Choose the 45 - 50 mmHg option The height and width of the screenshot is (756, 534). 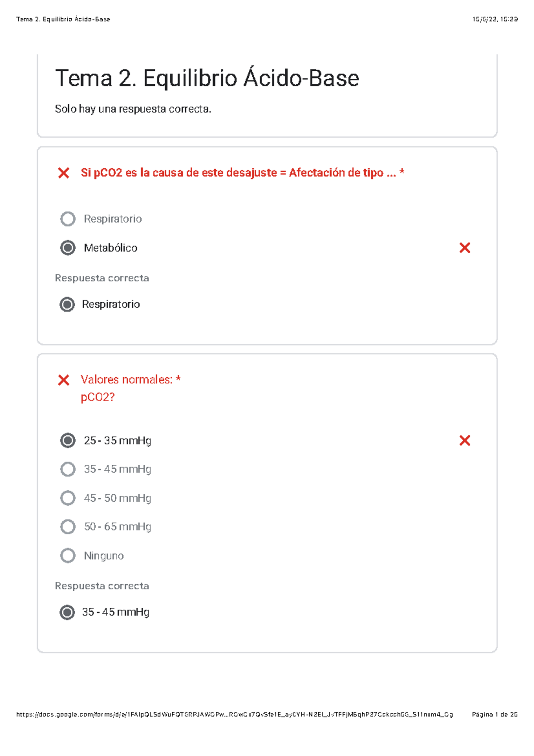[x=68, y=498]
